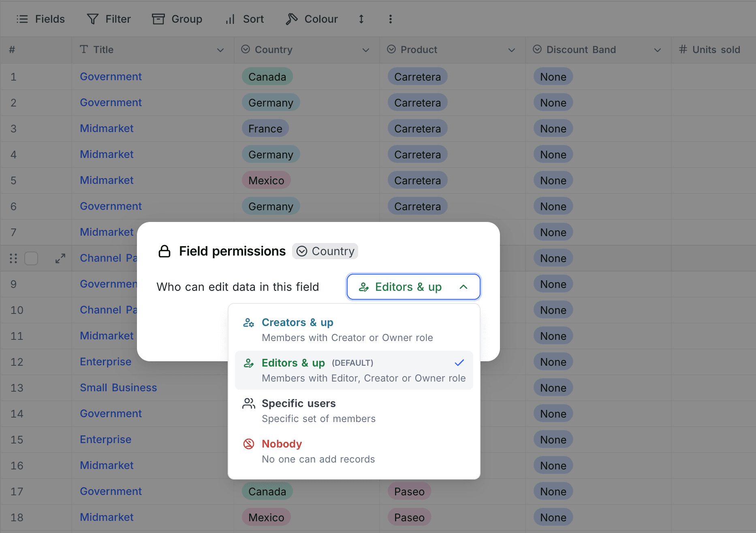Image resolution: width=756 pixels, height=533 pixels.
Task: Select the 'Nobody' permission option
Action: click(281, 443)
